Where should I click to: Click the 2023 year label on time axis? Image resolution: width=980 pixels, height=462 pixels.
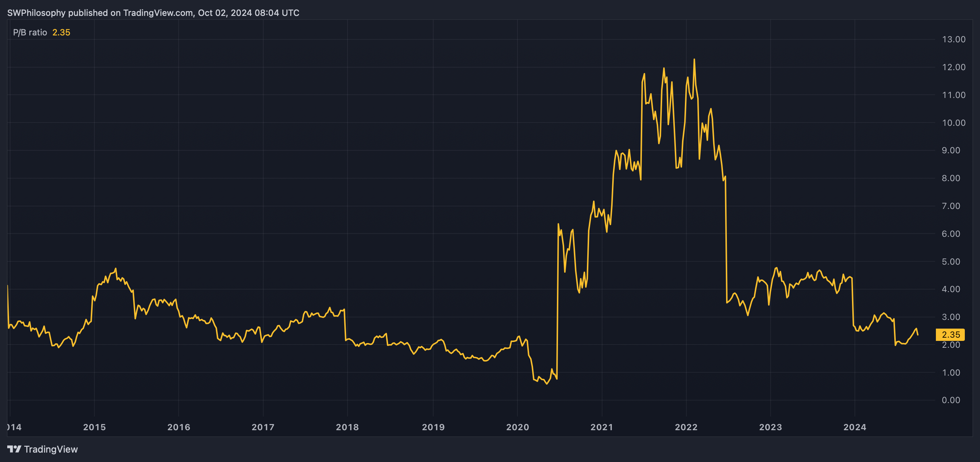[770, 427]
